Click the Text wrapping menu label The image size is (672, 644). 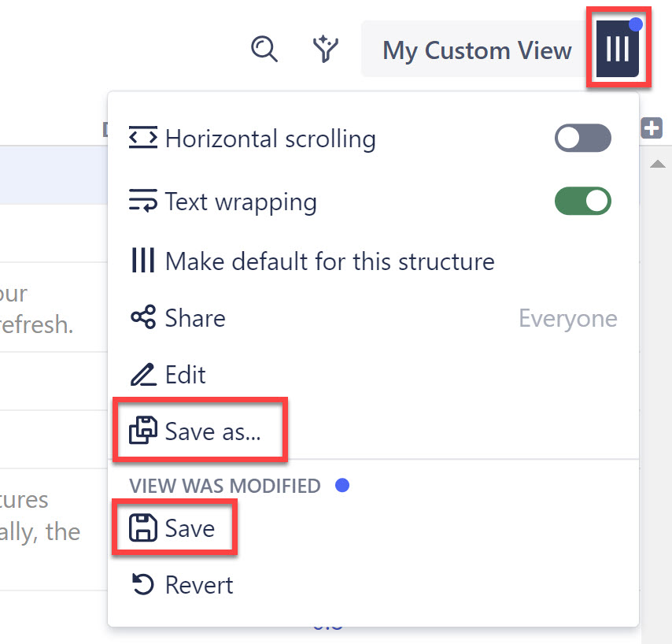241,202
